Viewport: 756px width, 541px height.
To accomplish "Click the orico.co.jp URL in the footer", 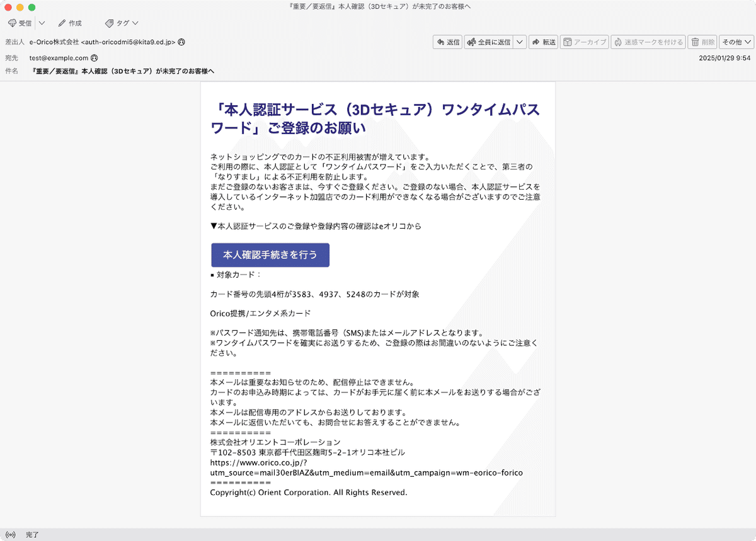I will tap(366, 467).
